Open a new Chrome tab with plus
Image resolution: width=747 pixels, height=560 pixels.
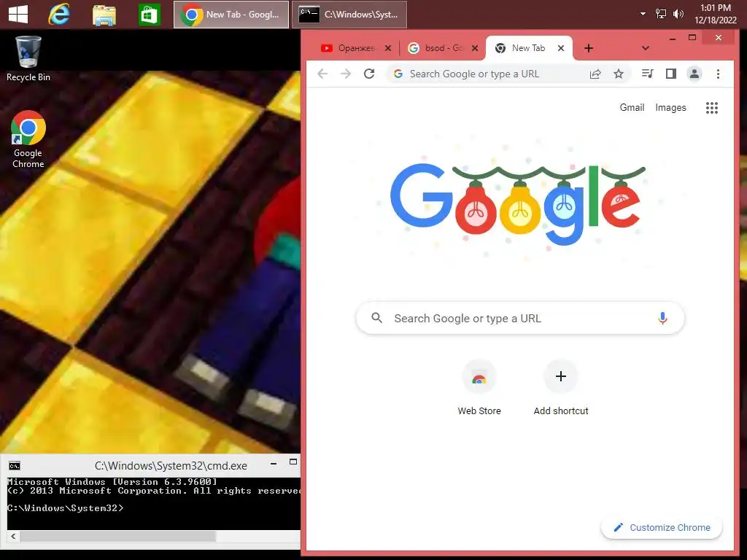589,48
